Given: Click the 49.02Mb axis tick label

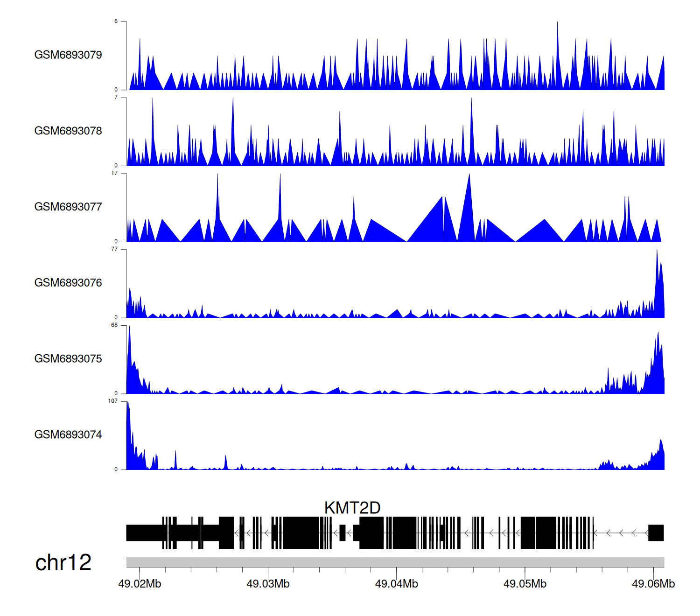Looking at the screenshot, I should click(140, 584).
